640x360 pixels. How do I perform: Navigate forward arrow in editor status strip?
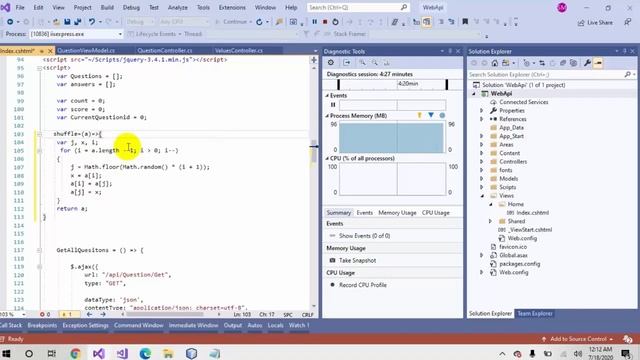(102, 314)
